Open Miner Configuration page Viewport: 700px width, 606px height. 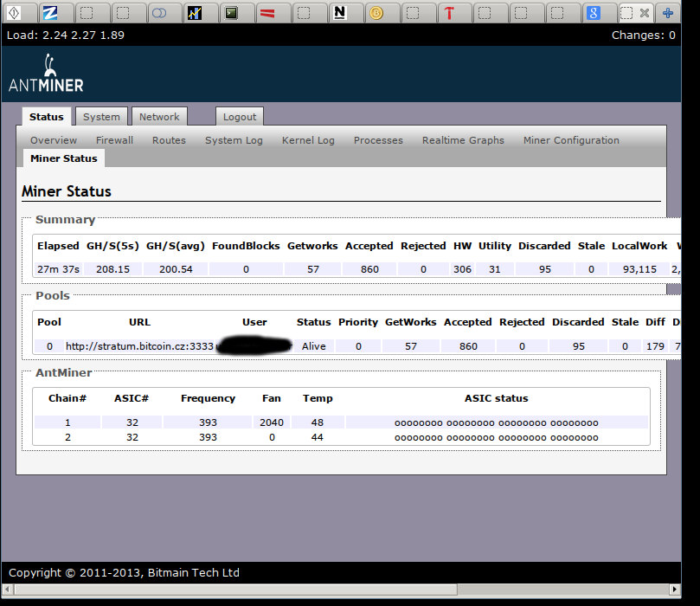(x=570, y=140)
